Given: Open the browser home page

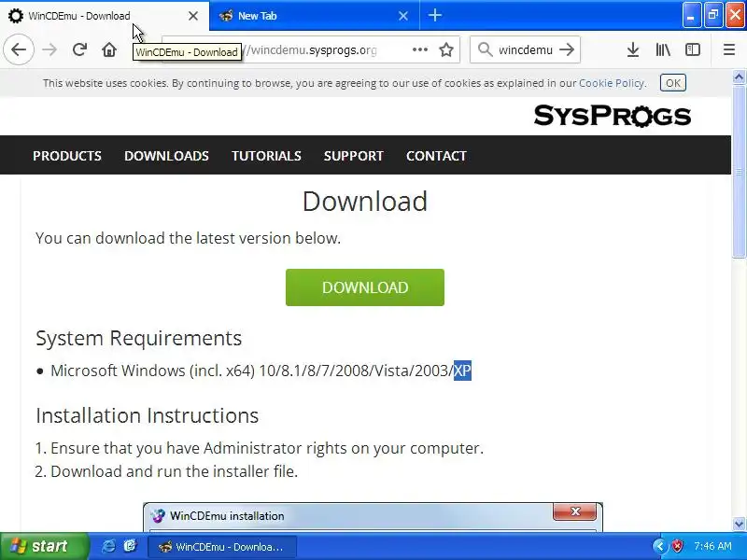Looking at the screenshot, I should tap(109, 49).
